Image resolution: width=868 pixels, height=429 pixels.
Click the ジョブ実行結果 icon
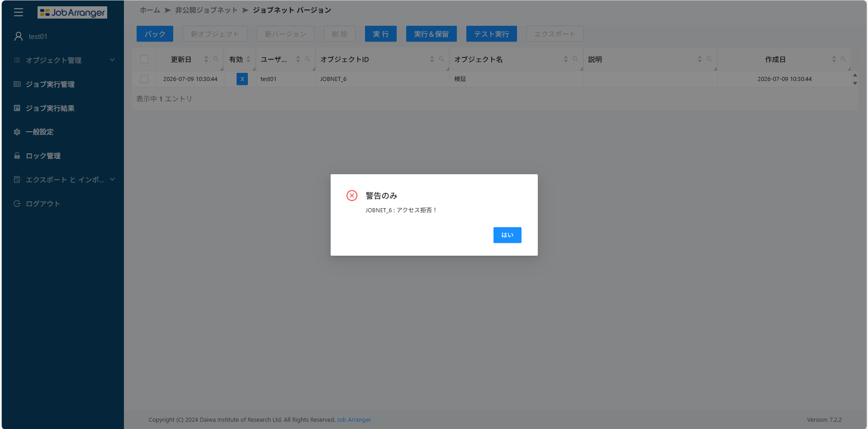[x=17, y=108]
